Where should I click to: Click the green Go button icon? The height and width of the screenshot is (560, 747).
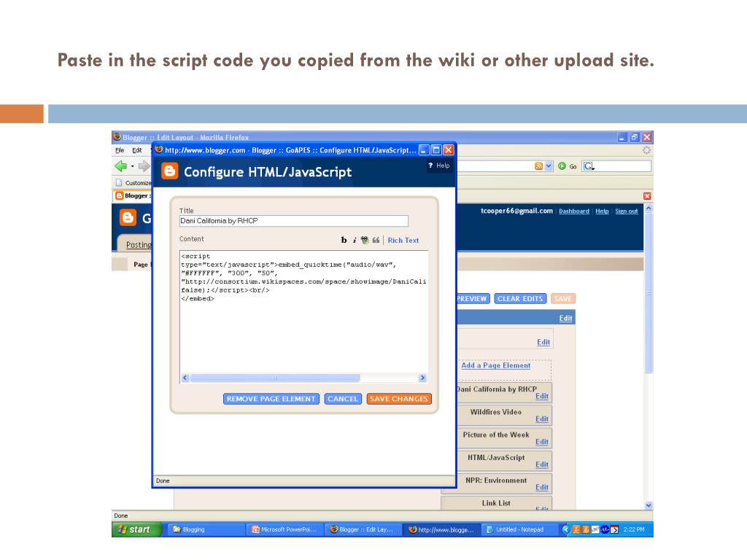[562, 166]
